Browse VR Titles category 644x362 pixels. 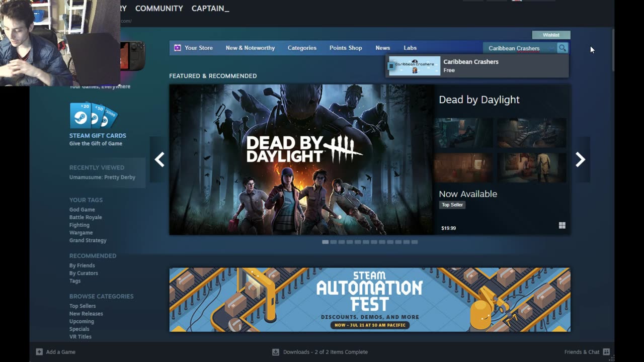tap(80, 337)
